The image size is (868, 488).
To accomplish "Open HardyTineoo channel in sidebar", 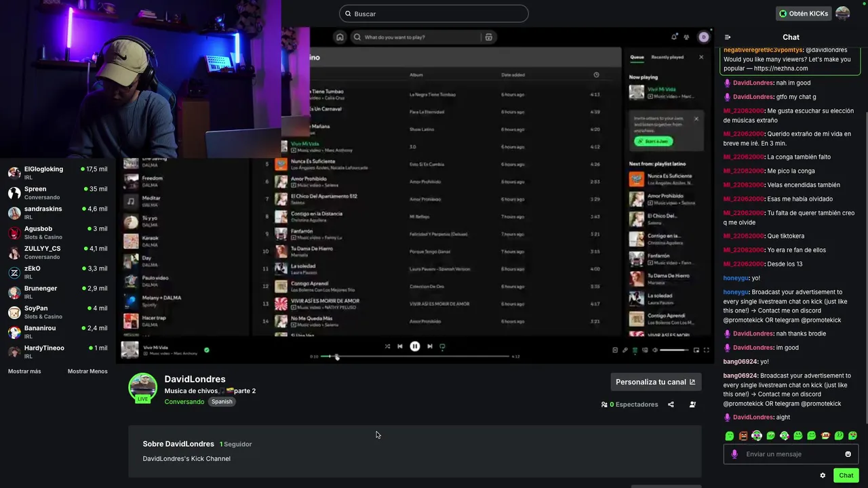I will [x=58, y=352].
